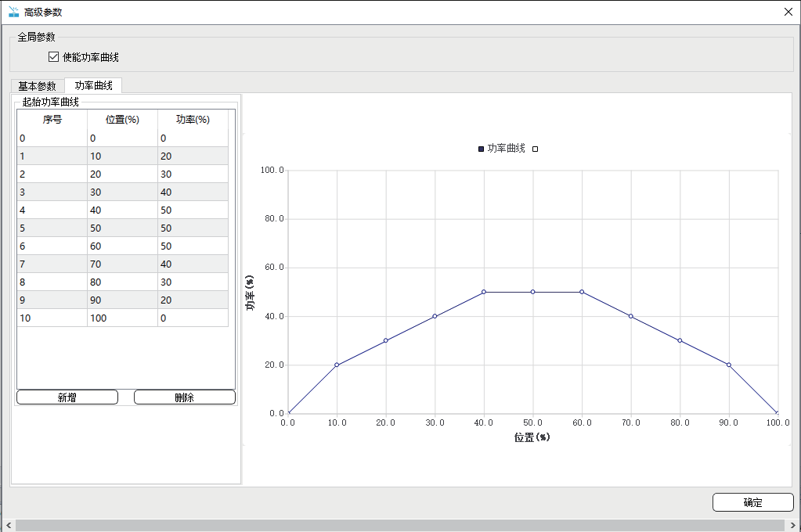The width and height of the screenshot is (801, 532).
Task: Click the 功率(%) column header
Action: point(193,120)
